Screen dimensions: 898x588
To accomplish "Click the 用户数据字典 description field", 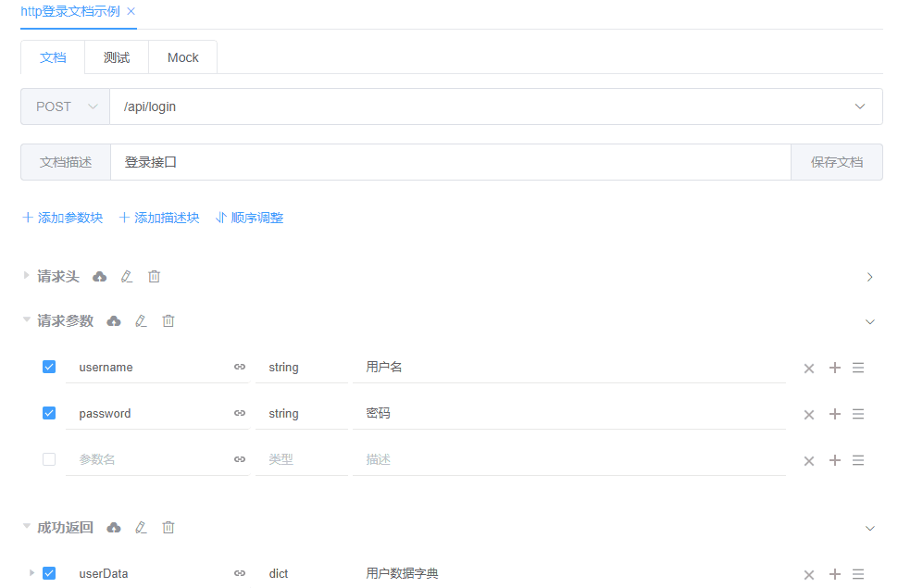I will (x=569, y=574).
